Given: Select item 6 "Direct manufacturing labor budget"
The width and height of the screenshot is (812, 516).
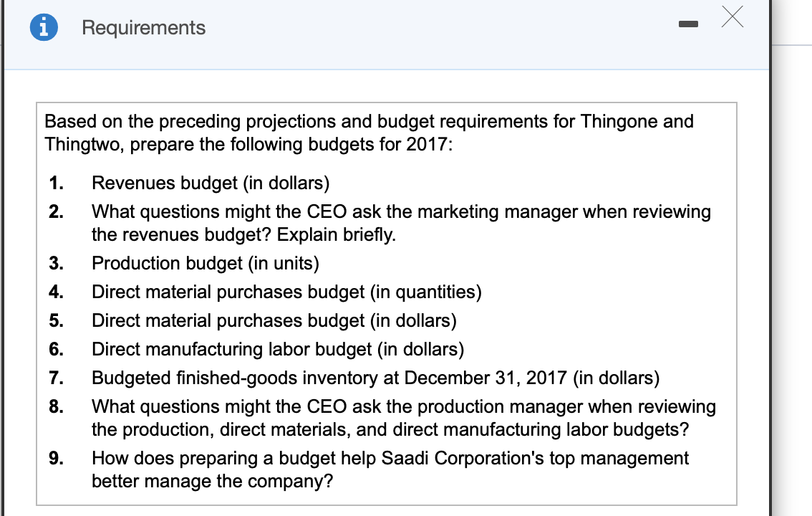Looking at the screenshot, I should pyautogui.click(x=276, y=350).
